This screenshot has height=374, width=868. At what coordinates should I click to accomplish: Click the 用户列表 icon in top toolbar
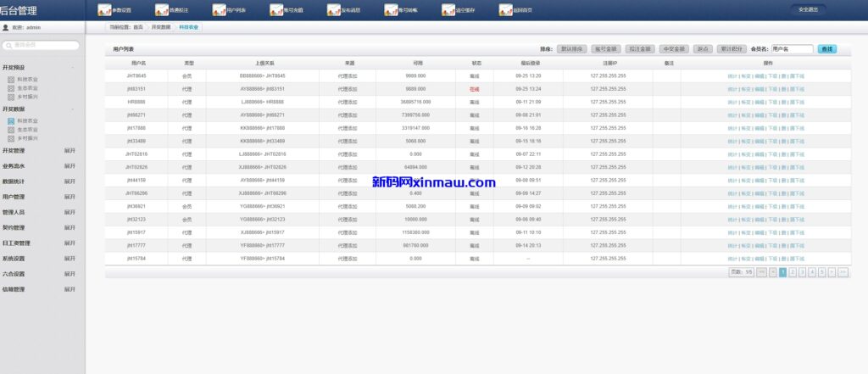coord(220,10)
